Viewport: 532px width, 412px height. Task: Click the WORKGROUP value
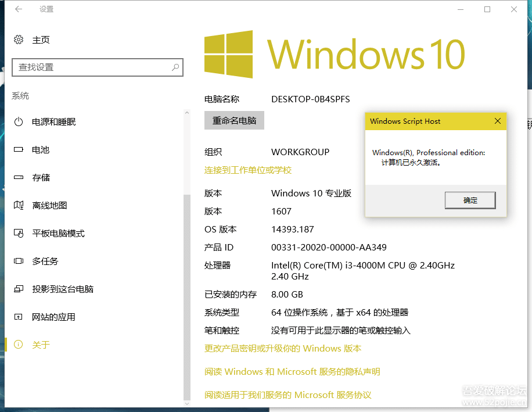tap(300, 152)
